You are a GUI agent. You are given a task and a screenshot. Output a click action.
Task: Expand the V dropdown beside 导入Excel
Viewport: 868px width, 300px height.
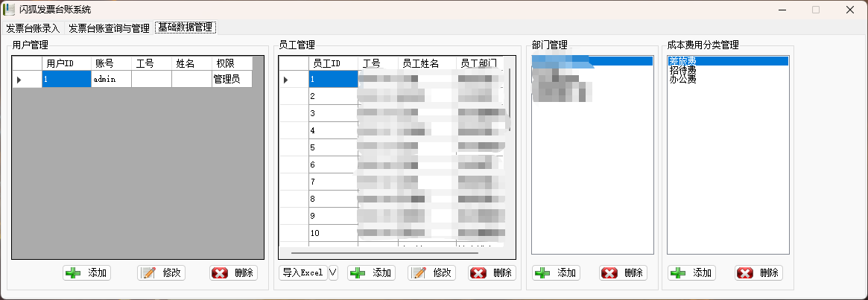tap(332, 273)
